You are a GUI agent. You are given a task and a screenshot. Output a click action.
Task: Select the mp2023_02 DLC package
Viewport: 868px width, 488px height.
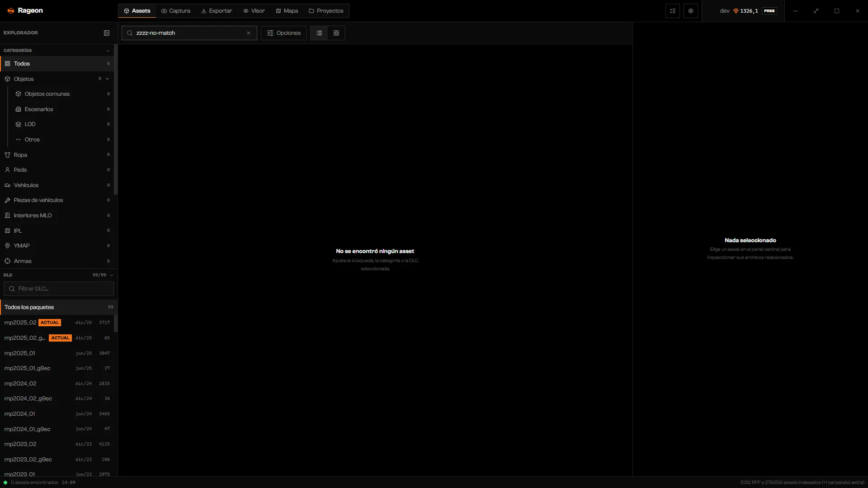point(57,444)
